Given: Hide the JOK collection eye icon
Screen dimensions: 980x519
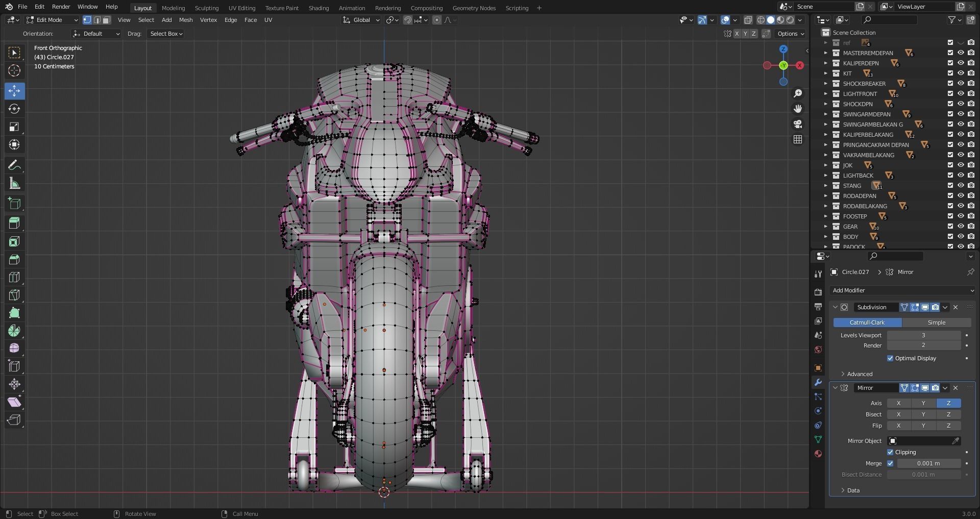Looking at the screenshot, I should (x=961, y=165).
